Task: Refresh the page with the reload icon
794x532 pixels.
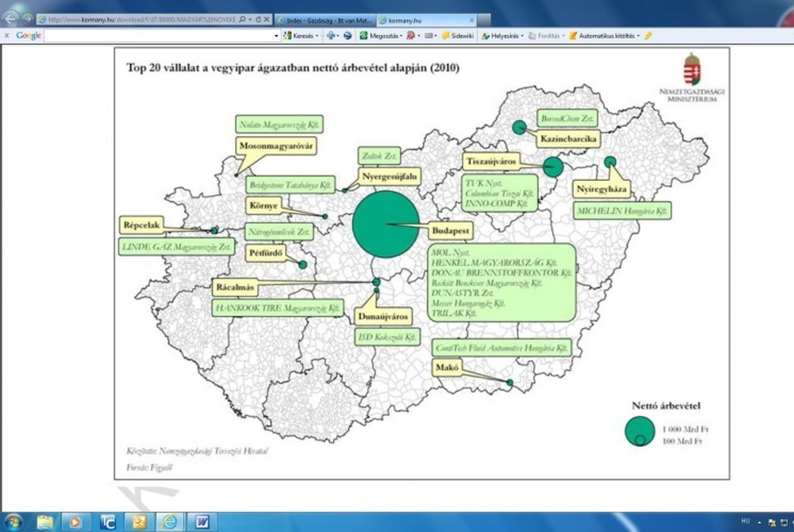Action: pyautogui.click(x=259, y=19)
